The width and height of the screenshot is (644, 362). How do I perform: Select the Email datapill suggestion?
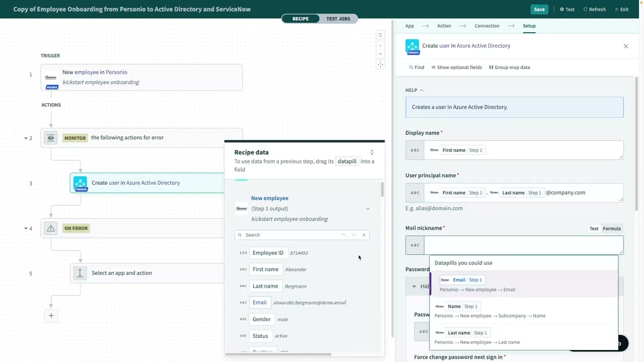click(x=523, y=285)
